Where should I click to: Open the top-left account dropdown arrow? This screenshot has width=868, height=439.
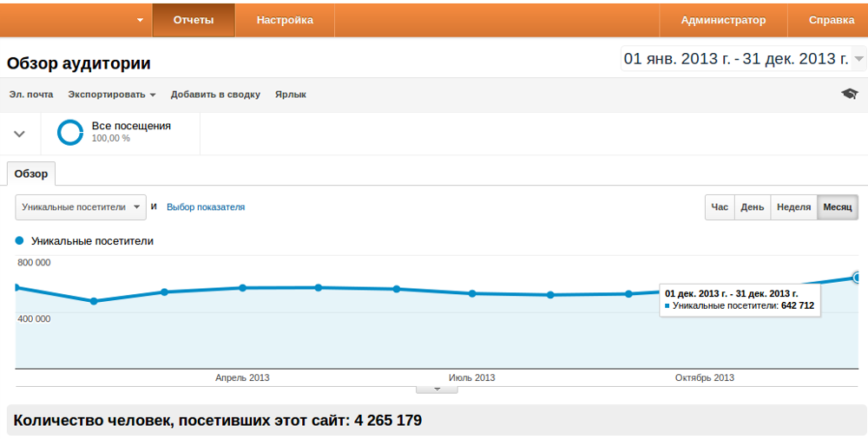point(140,20)
